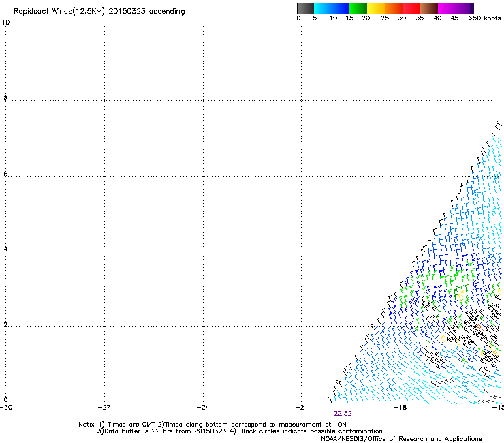The height and width of the screenshot is (443, 504).
Task: Click the yellow 20-25 knots color segment
Action: point(376,8)
